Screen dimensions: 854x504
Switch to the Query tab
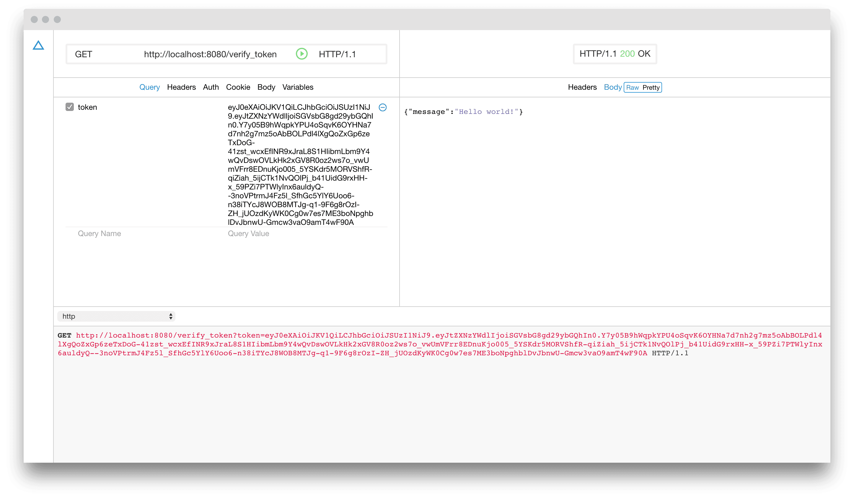[149, 87]
